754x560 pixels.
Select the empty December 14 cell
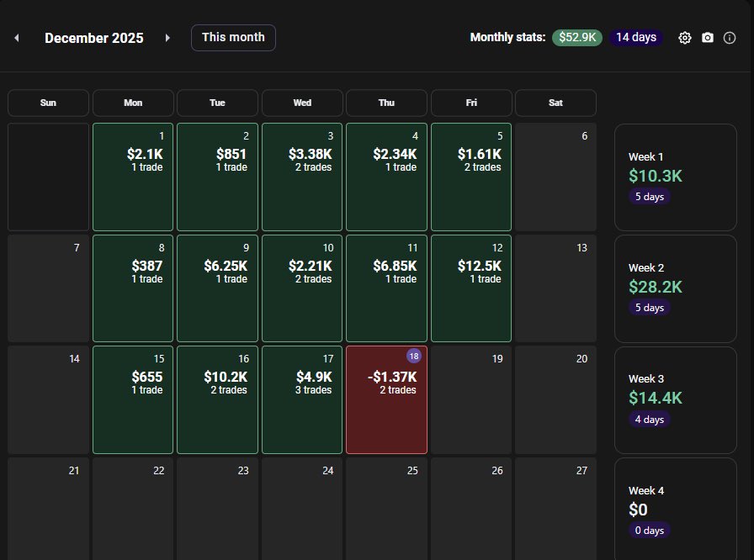(48, 399)
